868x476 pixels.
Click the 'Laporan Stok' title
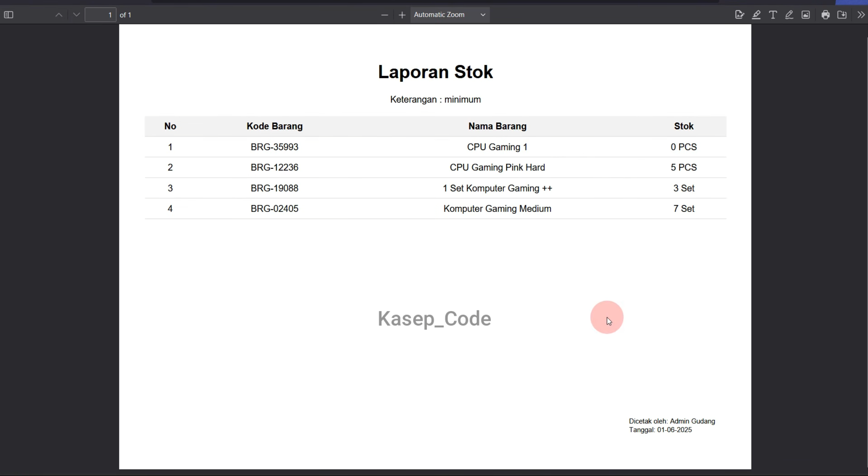point(435,72)
